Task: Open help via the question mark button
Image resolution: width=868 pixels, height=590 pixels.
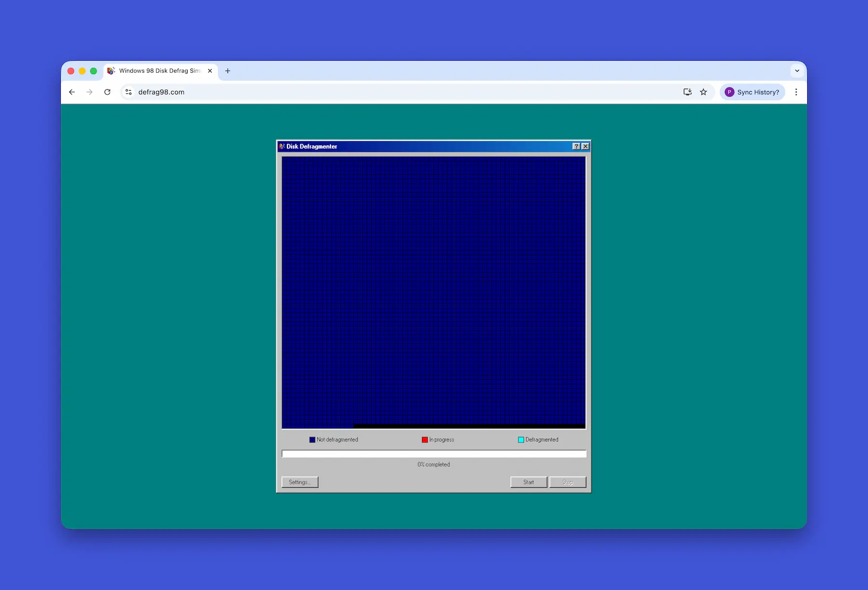Action: coord(577,146)
